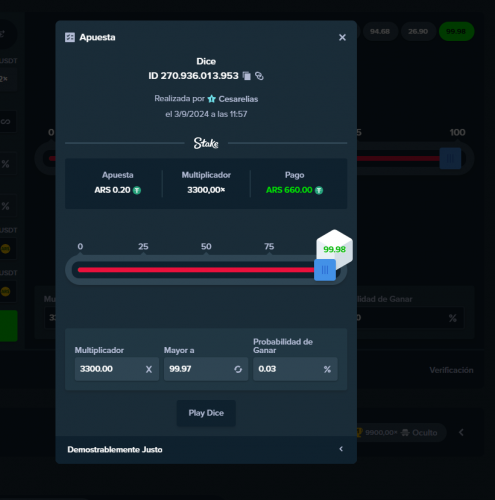
Task: Click the 9900,00× Oculto bet entry
Action: [401, 433]
